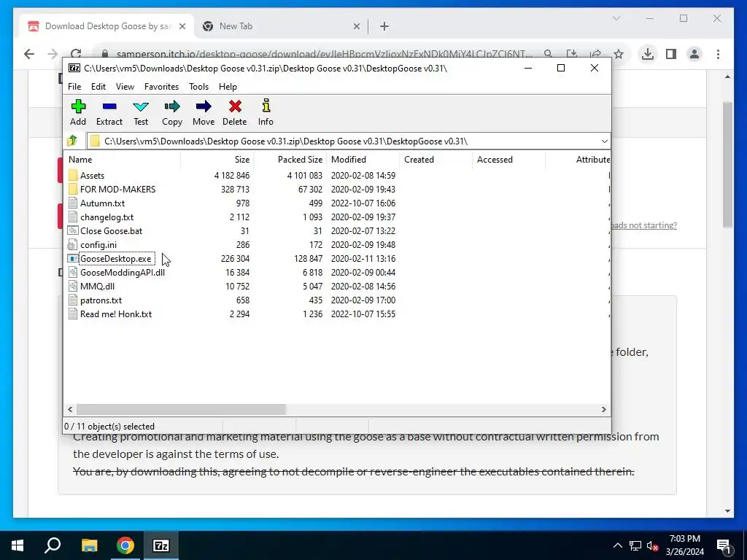Open the Edit menu
The image size is (747, 560).
click(x=98, y=87)
